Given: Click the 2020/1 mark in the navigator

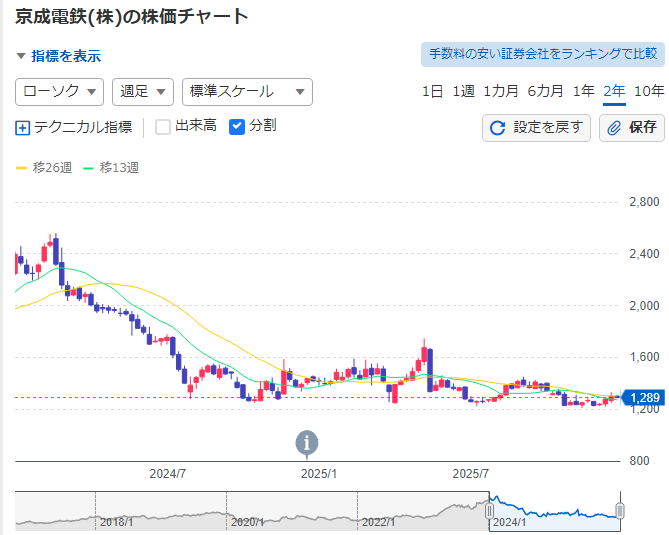Looking at the screenshot, I should (247, 522).
